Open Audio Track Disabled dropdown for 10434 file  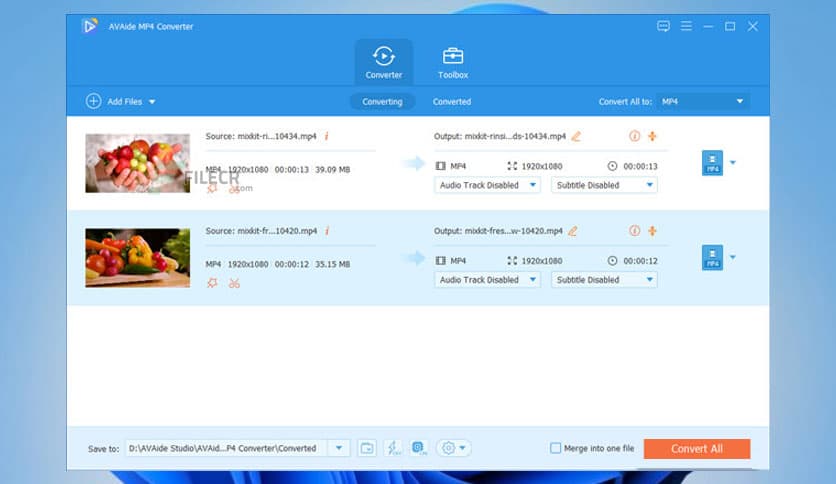click(x=487, y=185)
